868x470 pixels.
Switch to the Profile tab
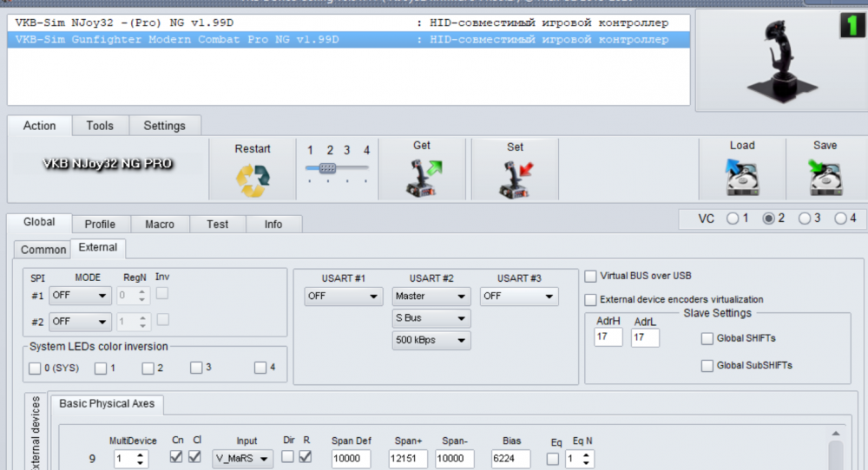click(100, 224)
